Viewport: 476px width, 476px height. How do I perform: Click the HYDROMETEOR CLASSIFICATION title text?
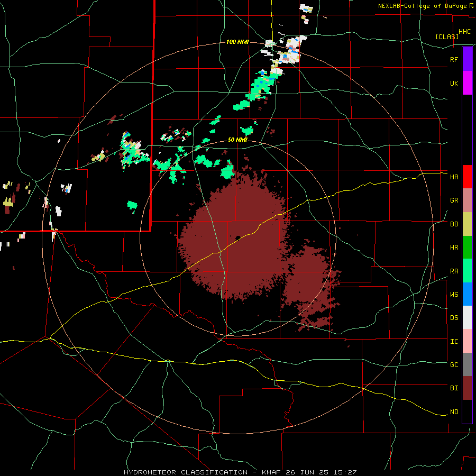(185, 472)
